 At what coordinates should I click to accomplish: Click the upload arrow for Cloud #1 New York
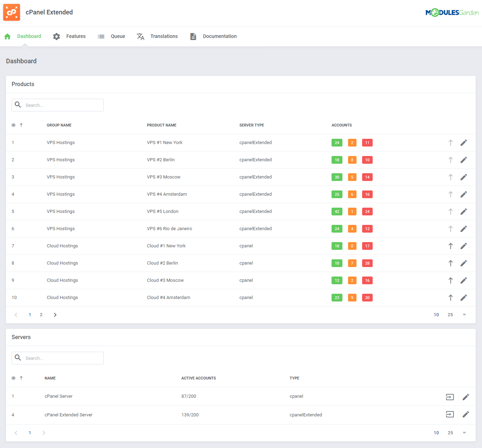tap(450, 246)
